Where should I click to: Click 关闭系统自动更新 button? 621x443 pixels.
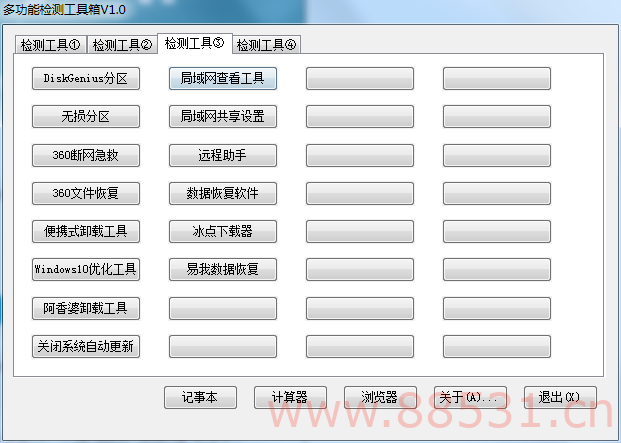[x=86, y=346]
